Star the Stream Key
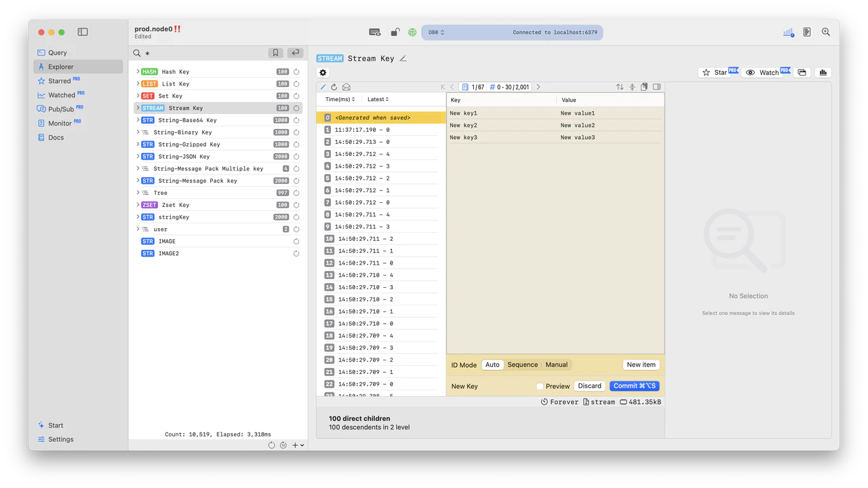Image resolution: width=868 pixels, height=488 pixels. pos(716,72)
